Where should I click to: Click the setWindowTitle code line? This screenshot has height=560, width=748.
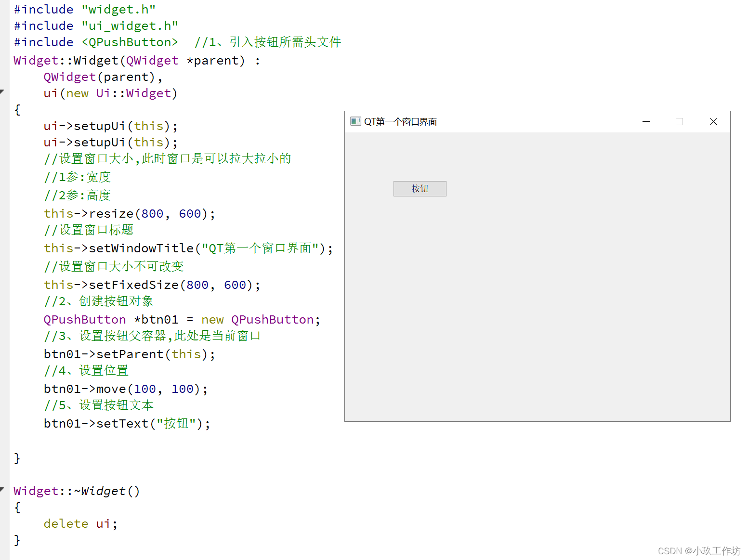click(x=188, y=248)
